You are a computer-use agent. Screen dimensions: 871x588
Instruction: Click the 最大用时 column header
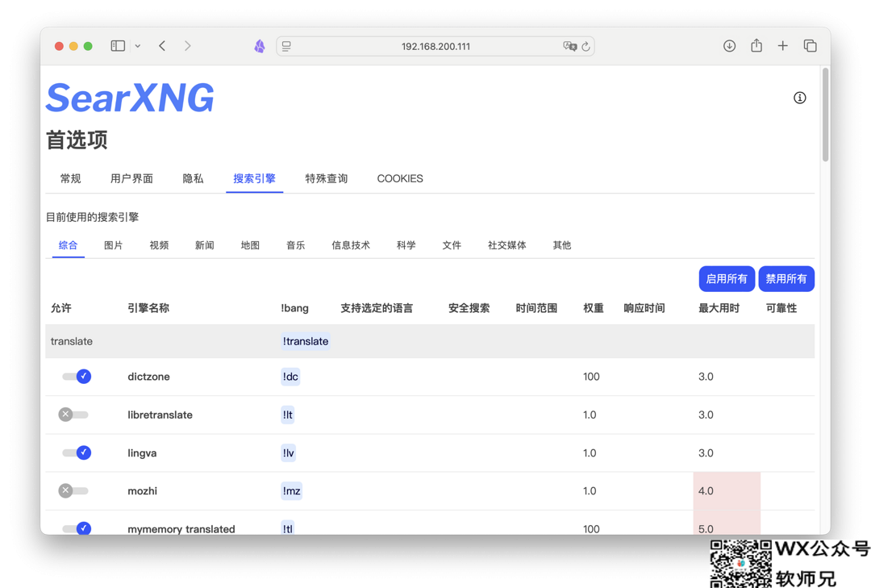coord(719,308)
